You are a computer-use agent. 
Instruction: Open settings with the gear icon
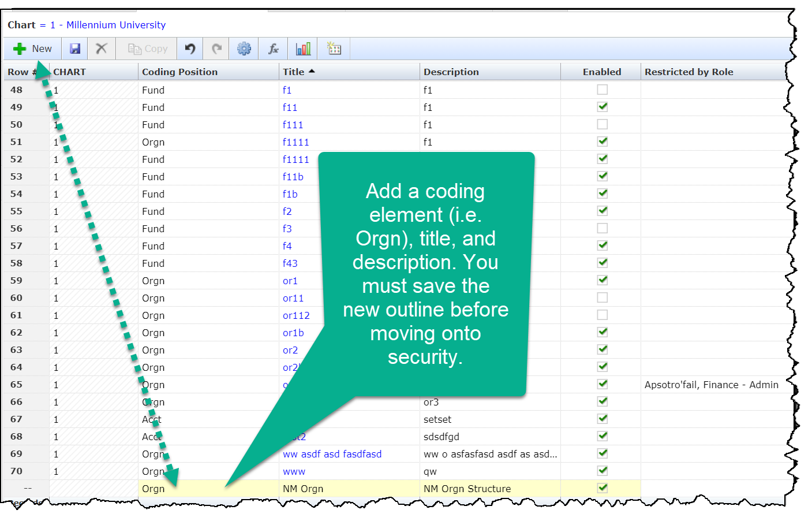click(244, 49)
